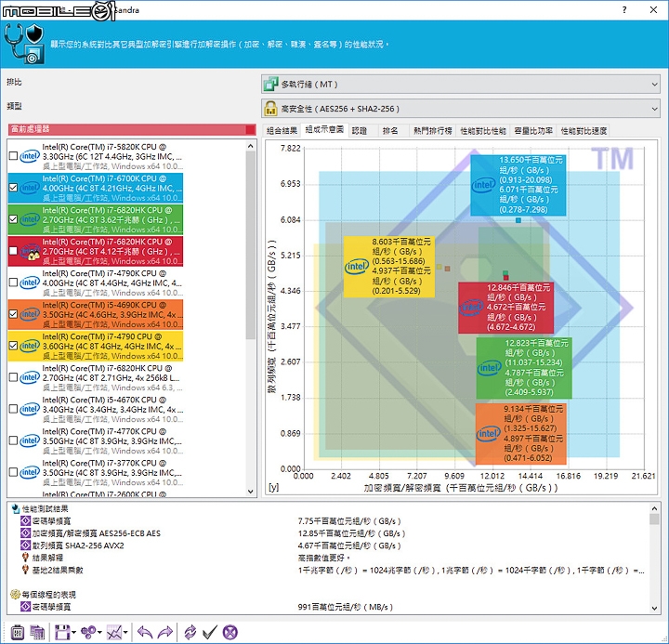Click the 性能測試結果 section icon

pos(16,508)
